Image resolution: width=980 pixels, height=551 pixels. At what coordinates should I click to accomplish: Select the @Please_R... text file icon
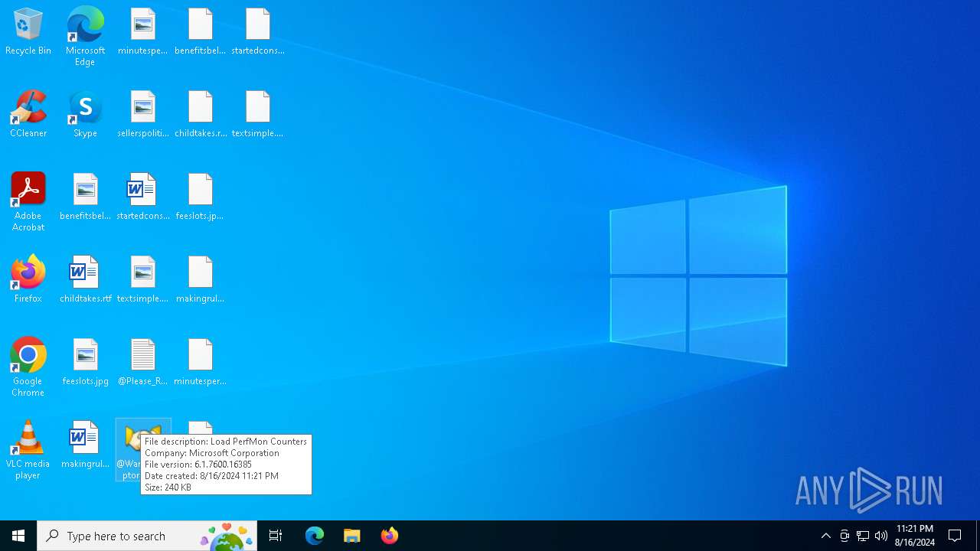143,363
